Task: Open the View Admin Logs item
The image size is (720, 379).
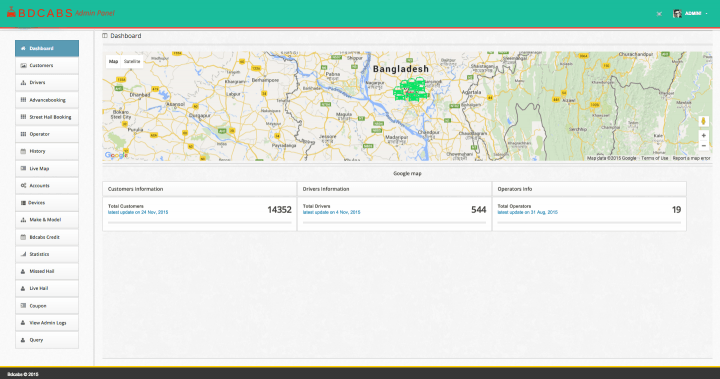Action: (47, 322)
